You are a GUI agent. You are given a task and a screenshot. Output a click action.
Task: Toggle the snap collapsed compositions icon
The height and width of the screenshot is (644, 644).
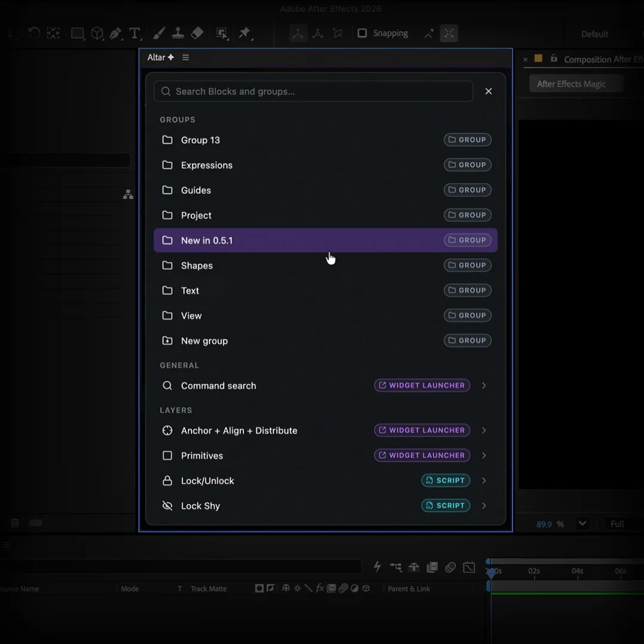[x=449, y=33]
